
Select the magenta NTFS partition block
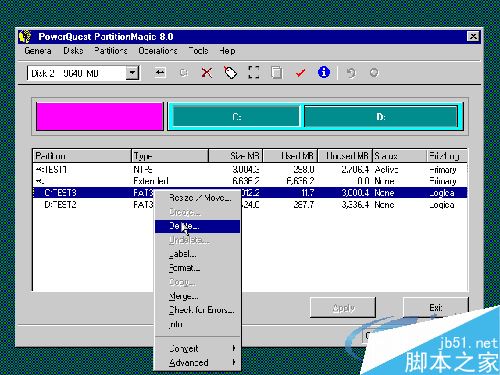coord(100,116)
